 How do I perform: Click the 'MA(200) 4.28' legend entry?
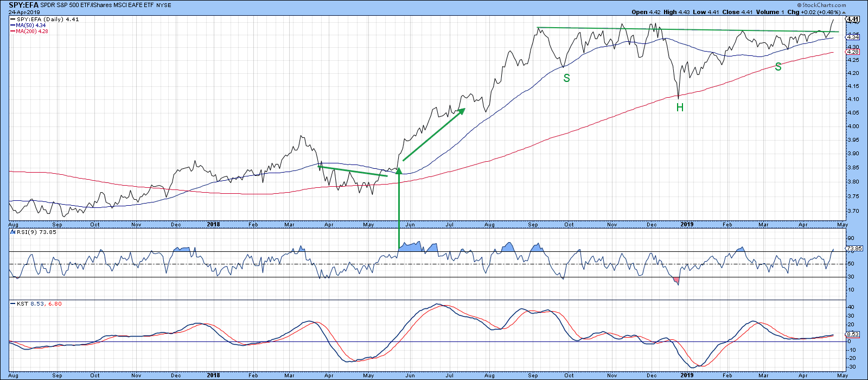(29, 31)
